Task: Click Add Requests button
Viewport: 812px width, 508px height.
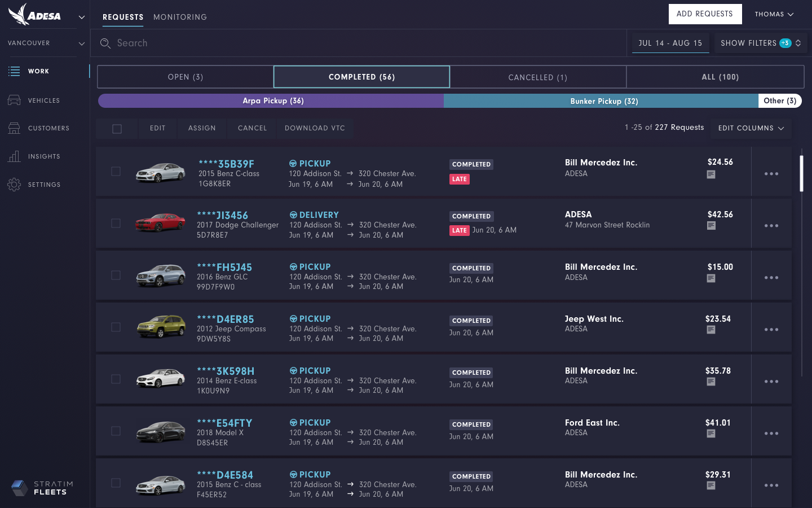Action: tap(705, 14)
